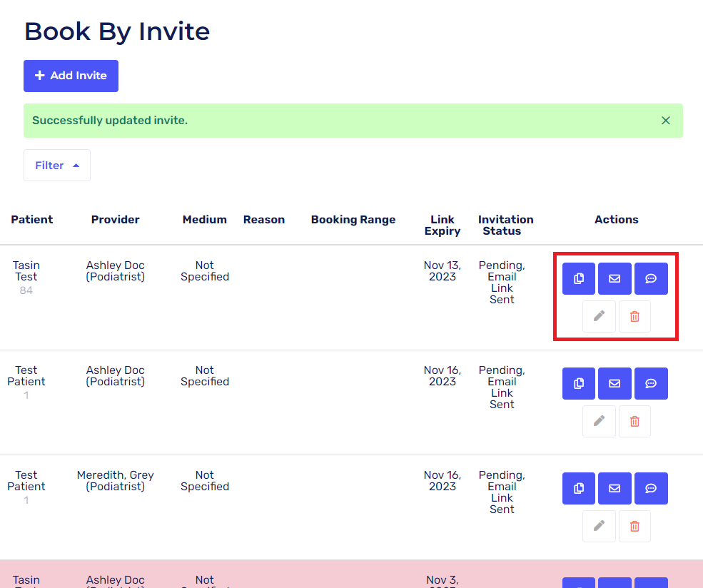Send SMS for Test Patient Ashley Doc invite
The width and height of the screenshot is (703, 588).
click(x=651, y=383)
